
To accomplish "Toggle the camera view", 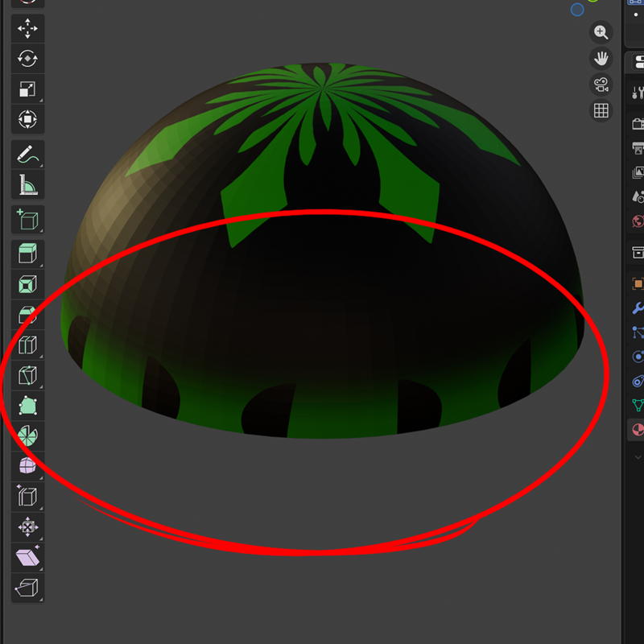I will coord(601,85).
